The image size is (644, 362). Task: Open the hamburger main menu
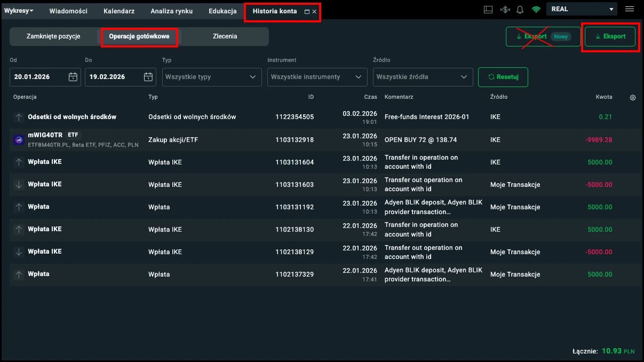(x=630, y=9)
